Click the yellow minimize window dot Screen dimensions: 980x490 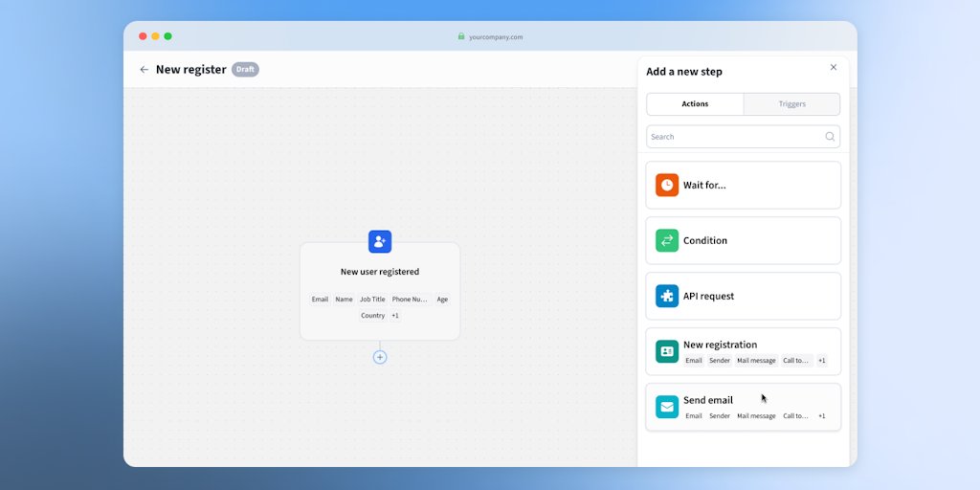(x=155, y=36)
